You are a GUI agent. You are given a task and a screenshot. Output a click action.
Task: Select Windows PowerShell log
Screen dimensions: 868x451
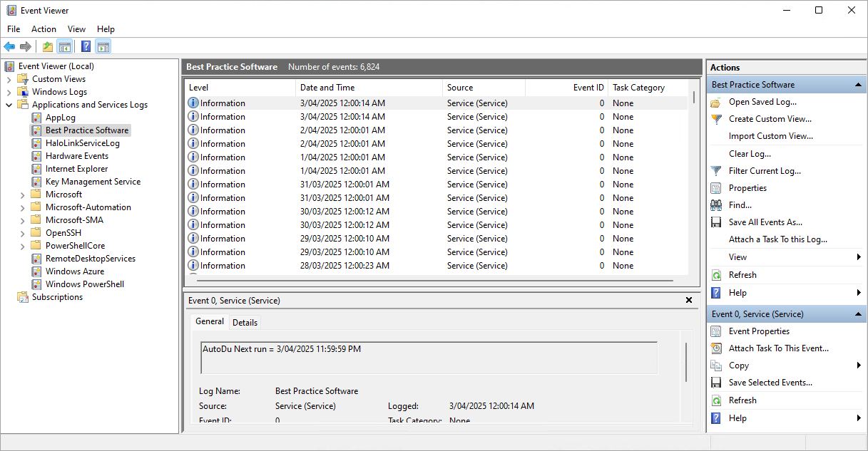(x=85, y=284)
